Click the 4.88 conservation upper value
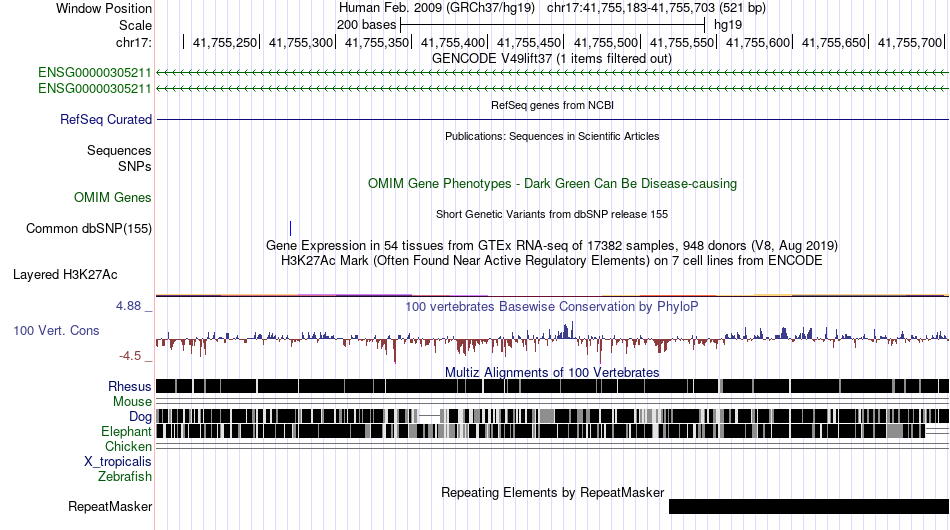This screenshot has width=950, height=530. tap(128, 306)
